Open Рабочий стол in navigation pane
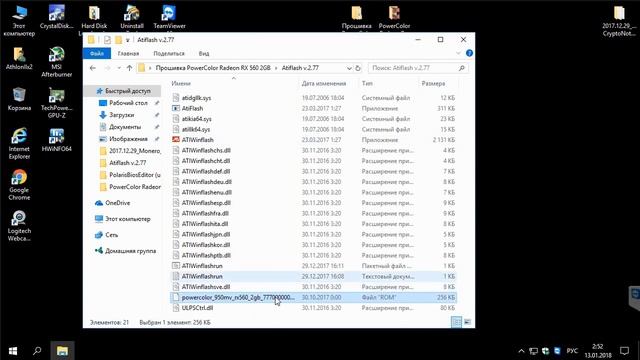Image resolution: width=640 pixels, height=360 pixels. pyautogui.click(x=128, y=103)
